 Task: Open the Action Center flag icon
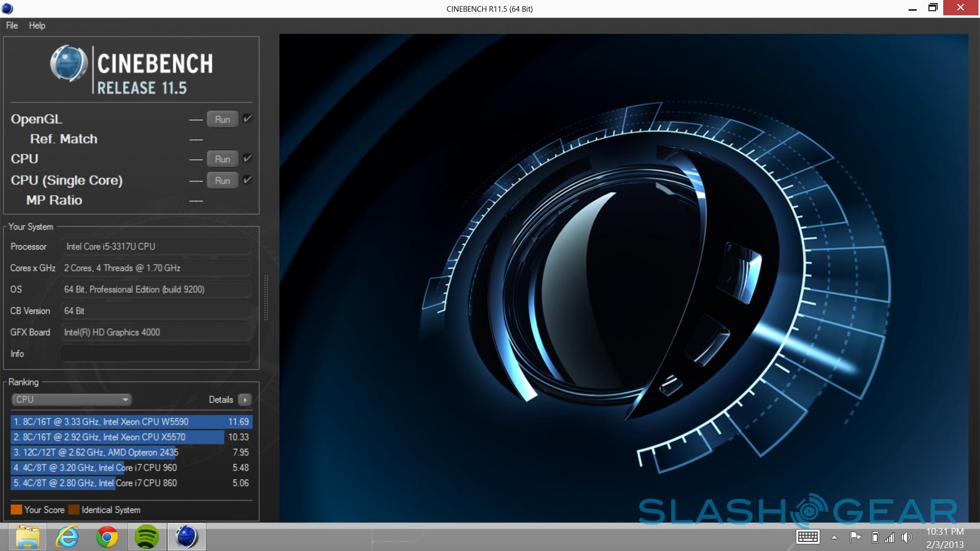pyautogui.click(x=855, y=537)
